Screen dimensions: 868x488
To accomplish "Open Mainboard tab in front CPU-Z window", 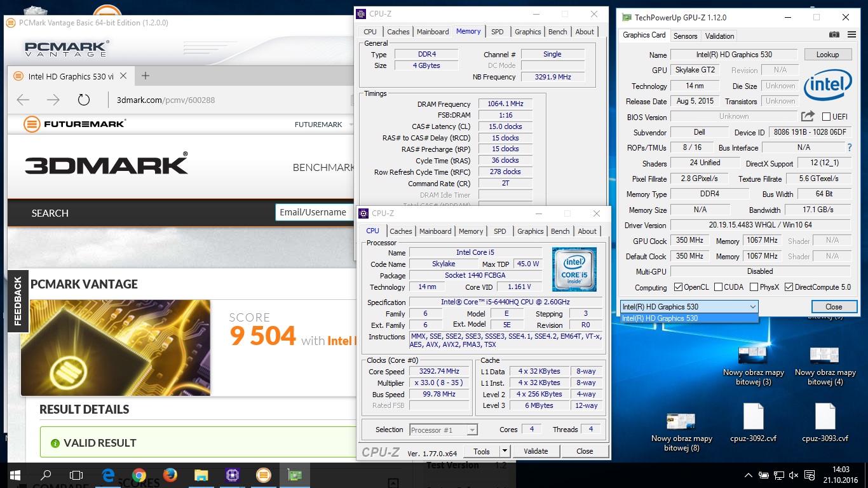I will pyautogui.click(x=435, y=231).
